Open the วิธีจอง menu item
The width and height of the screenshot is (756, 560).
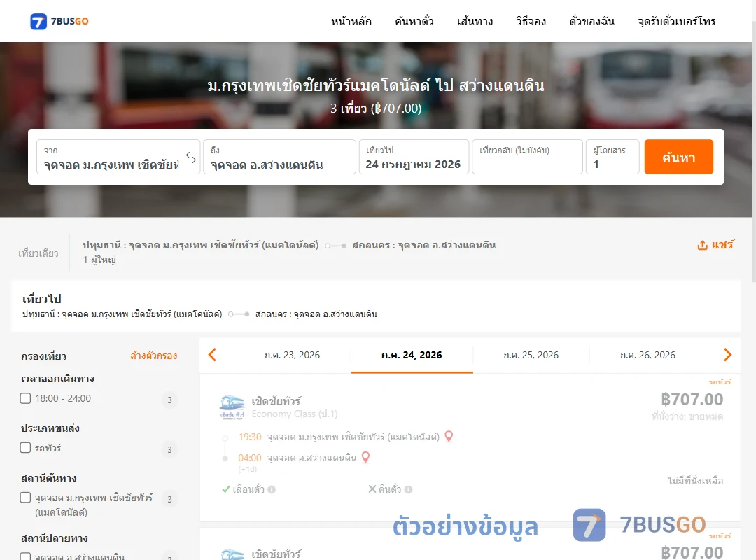[x=531, y=21]
